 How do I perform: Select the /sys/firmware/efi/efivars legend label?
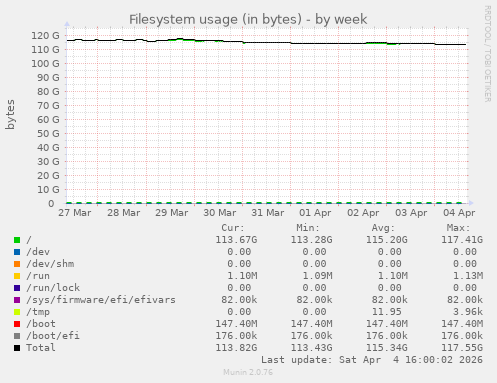point(101,300)
